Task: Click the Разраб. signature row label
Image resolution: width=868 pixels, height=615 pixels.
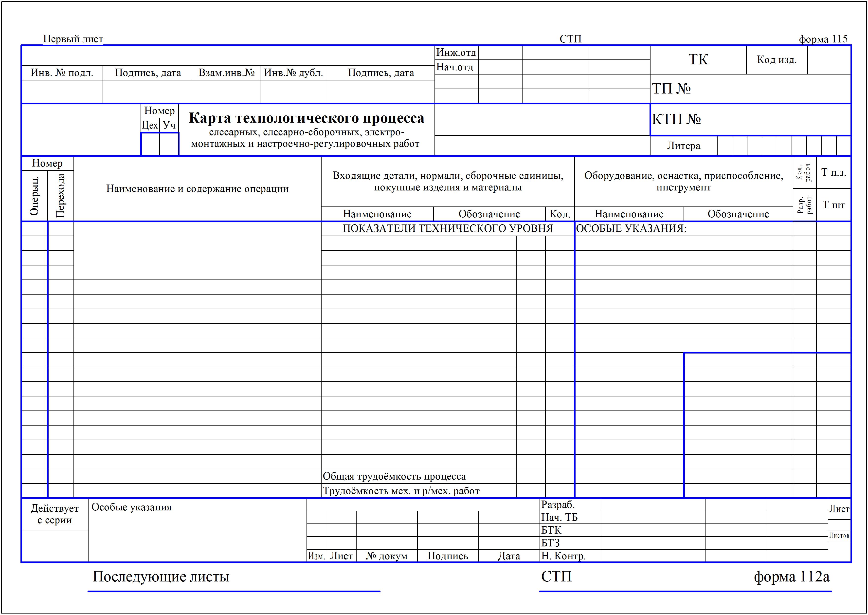Action: tap(558, 505)
